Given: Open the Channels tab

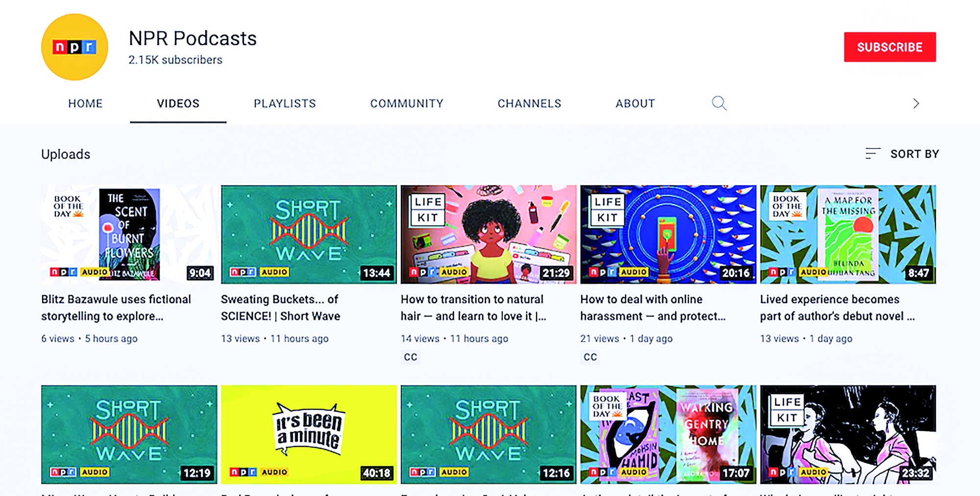Looking at the screenshot, I should tap(530, 103).
